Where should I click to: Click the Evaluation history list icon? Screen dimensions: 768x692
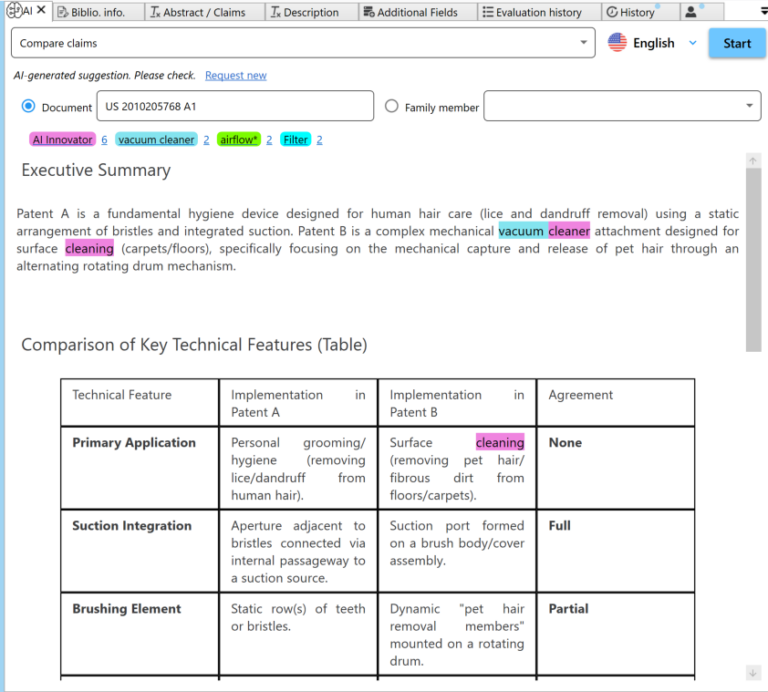click(x=487, y=12)
